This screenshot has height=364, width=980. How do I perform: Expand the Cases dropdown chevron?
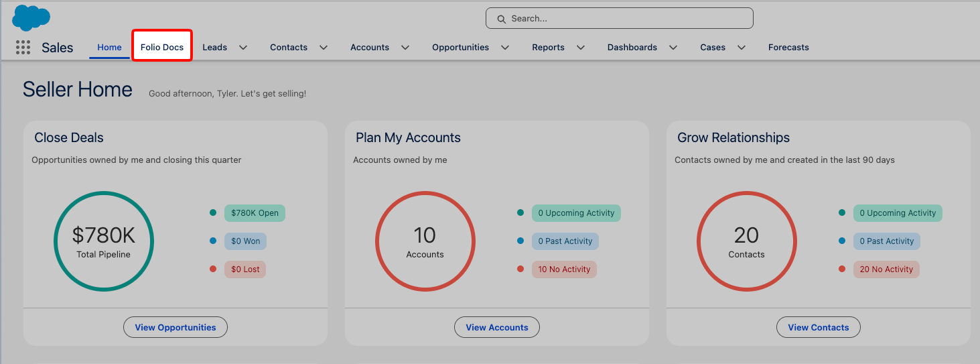tap(742, 48)
